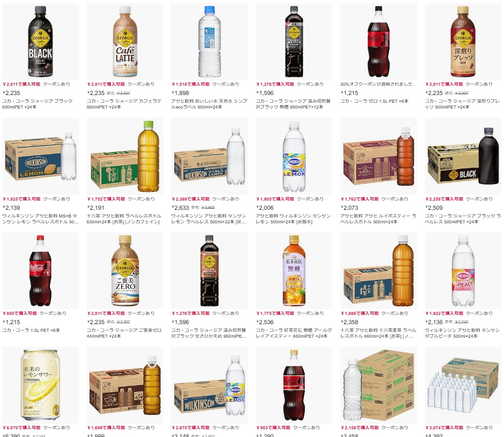Image resolution: width=504 pixels, height=437 pixels.
Task: Open the Wilkinson W Peach bottle image
Action: tap(463, 271)
